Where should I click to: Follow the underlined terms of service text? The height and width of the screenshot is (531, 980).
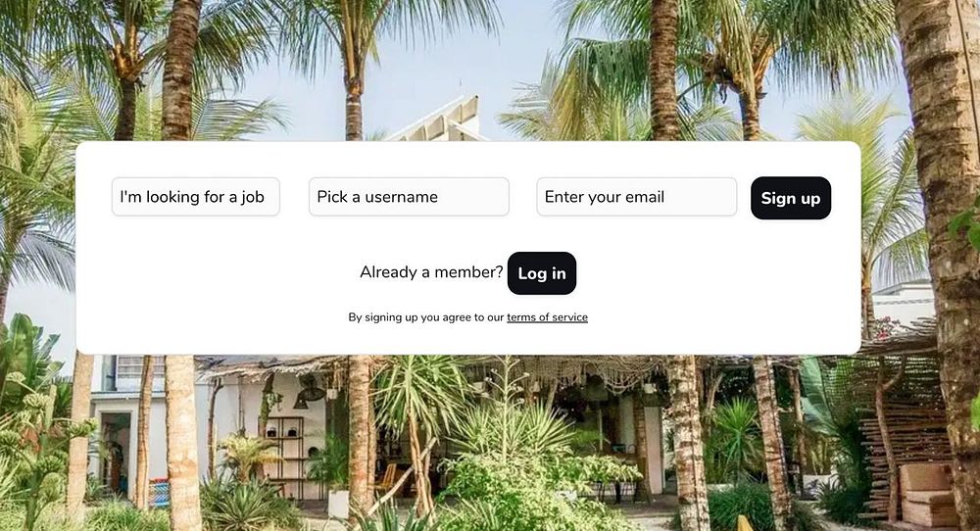point(547,317)
